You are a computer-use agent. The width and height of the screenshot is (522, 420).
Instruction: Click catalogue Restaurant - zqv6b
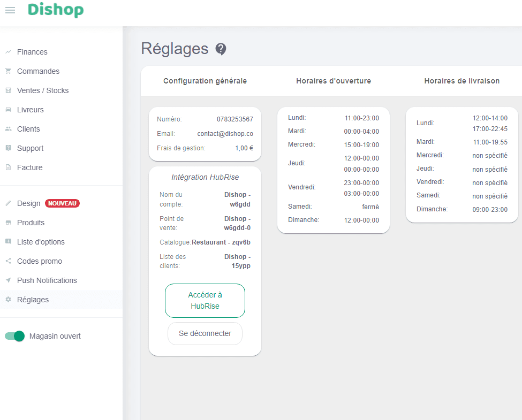click(x=221, y=242)
